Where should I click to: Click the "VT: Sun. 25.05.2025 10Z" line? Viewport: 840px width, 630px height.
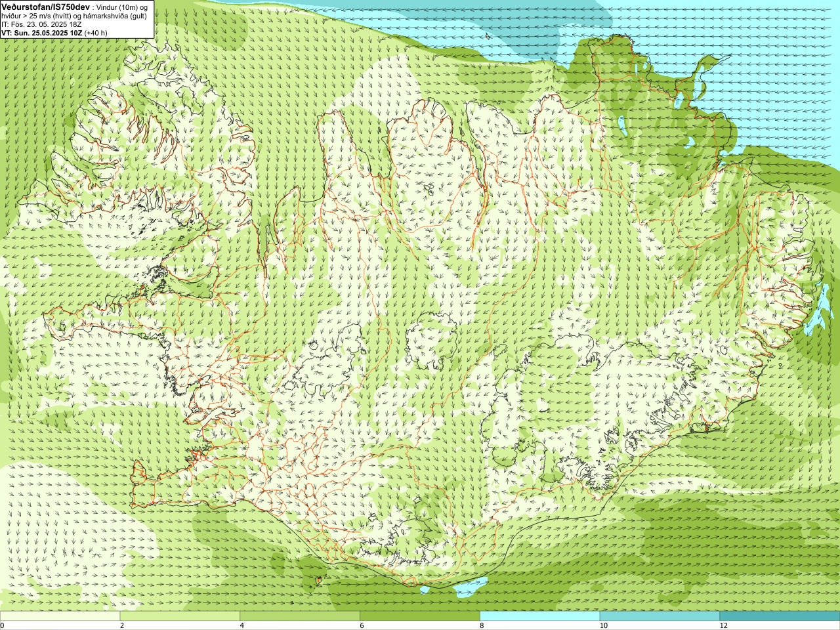click(41, 33)
